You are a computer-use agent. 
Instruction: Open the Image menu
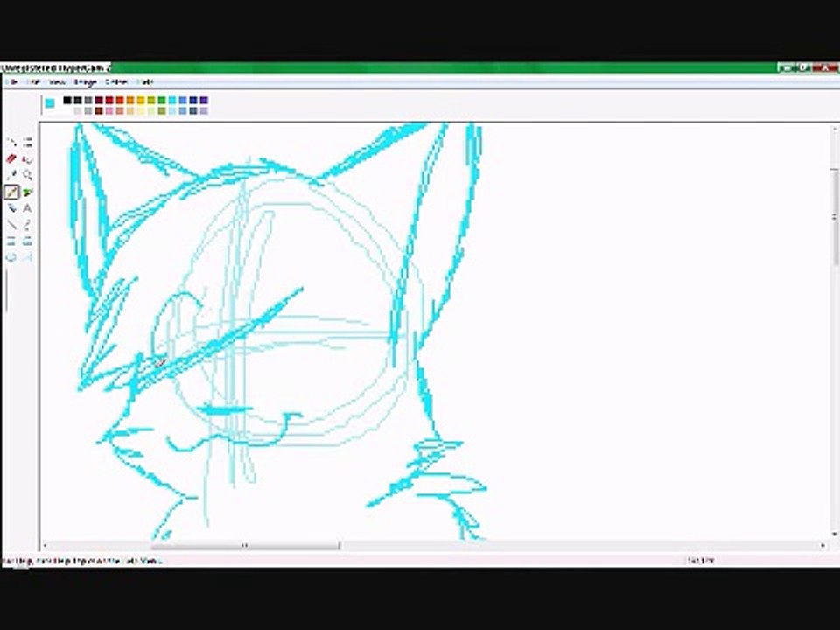click(85, 82)
